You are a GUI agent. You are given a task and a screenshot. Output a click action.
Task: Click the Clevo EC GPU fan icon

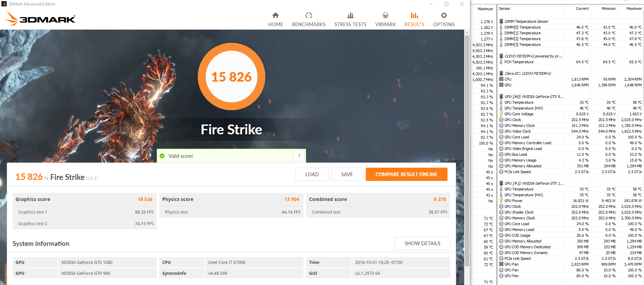tap(501, 85)
